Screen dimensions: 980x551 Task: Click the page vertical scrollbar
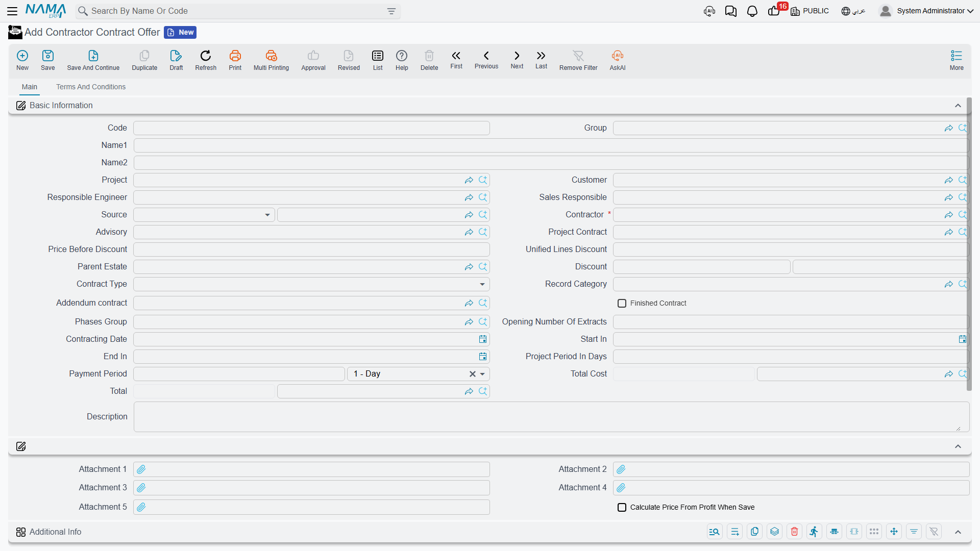[969, 245]
